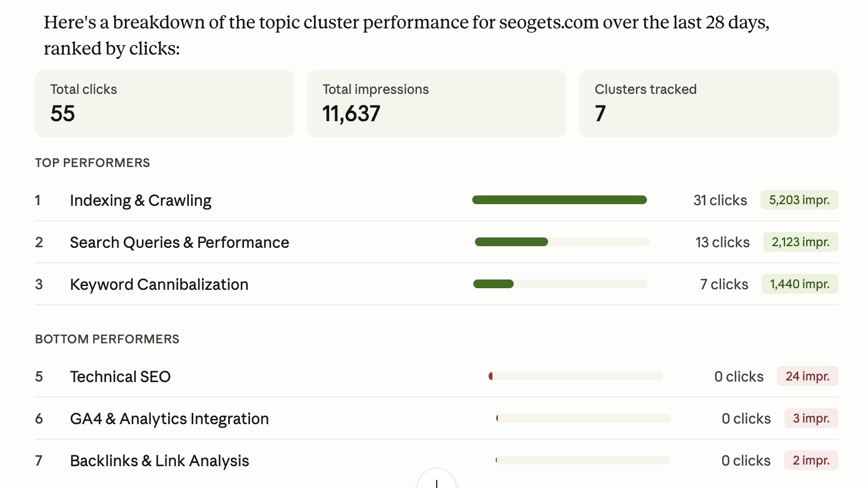
Task: Select the Total impressions card
Action: pos(436,104)
